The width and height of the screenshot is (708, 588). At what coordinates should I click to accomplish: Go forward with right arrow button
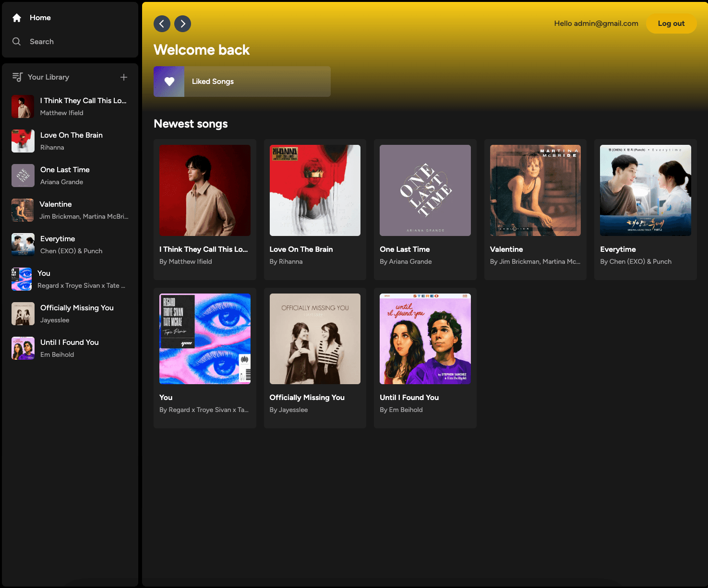click(x=183, y=24)
